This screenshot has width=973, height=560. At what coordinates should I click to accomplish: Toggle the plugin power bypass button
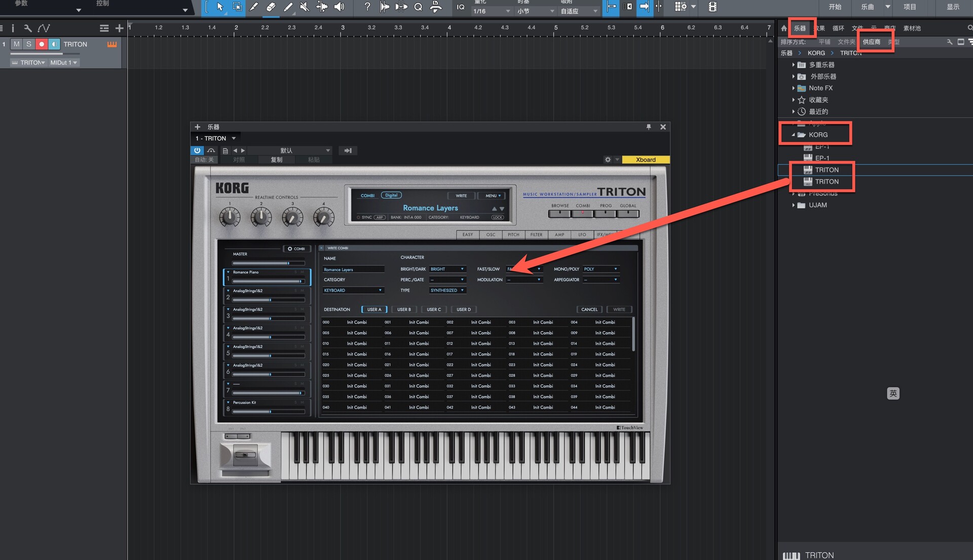(197, 150)
